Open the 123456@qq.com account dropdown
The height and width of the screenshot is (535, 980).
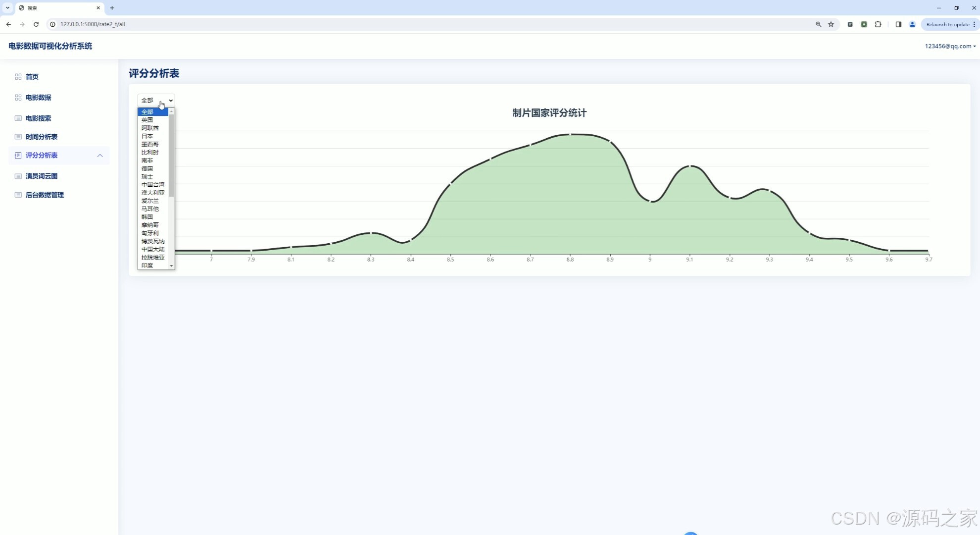pos(950,46)
